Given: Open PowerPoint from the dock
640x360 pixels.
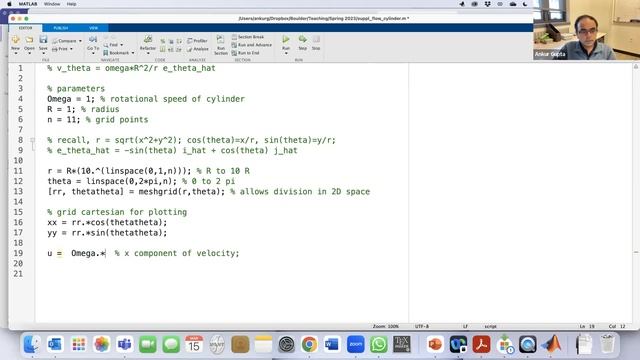Looking at the screenshot, I should point(435,344).
